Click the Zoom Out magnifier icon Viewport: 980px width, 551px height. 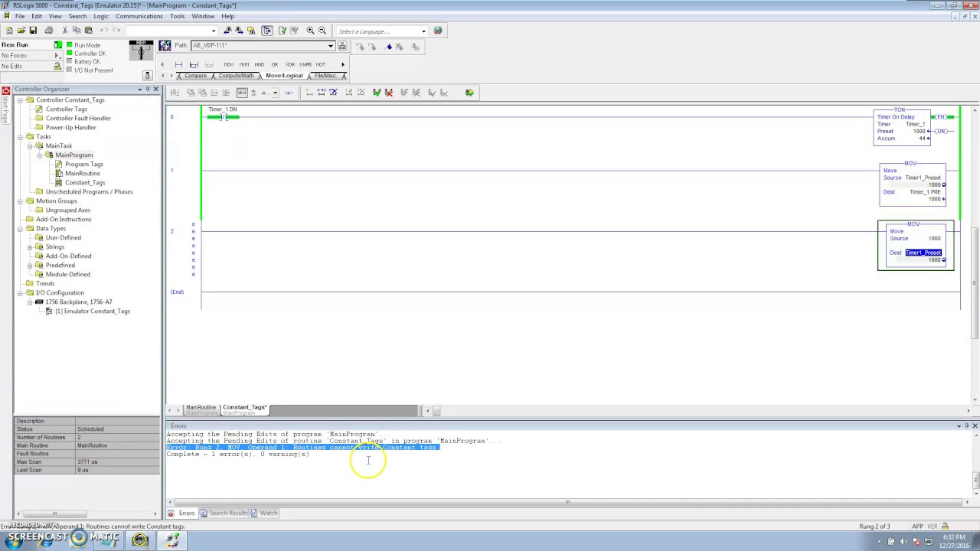[322, 31]
